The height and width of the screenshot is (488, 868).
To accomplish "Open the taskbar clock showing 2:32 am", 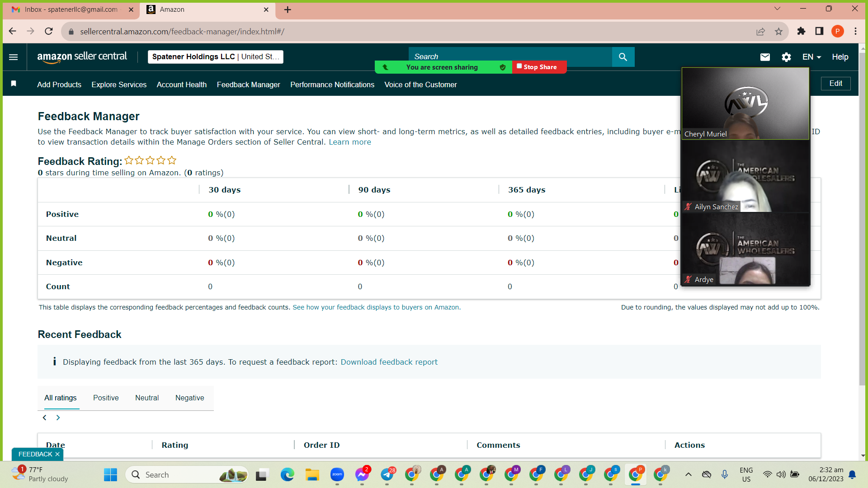I will tap(826, 474).
